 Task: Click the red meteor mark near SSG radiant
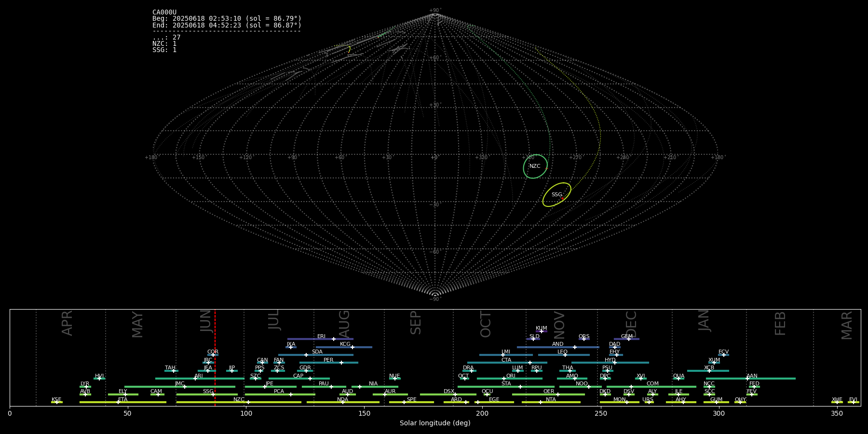562,199
